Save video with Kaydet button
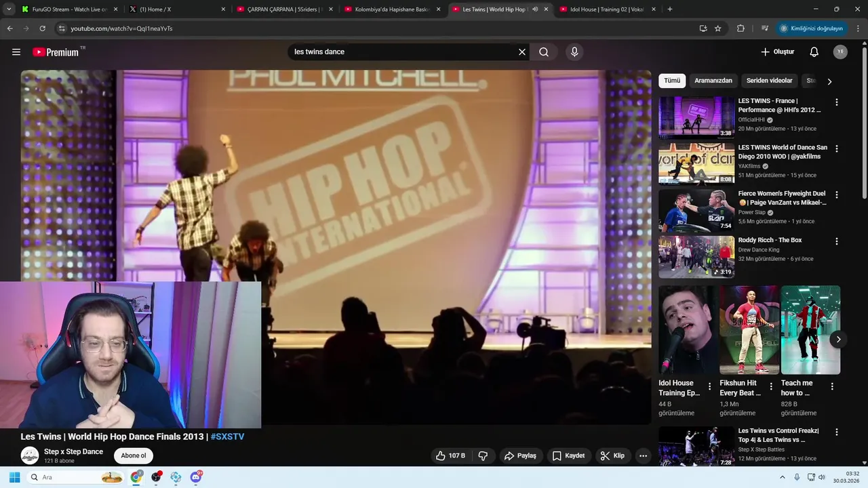The image size is (868, 488). (x=568, y=456)
